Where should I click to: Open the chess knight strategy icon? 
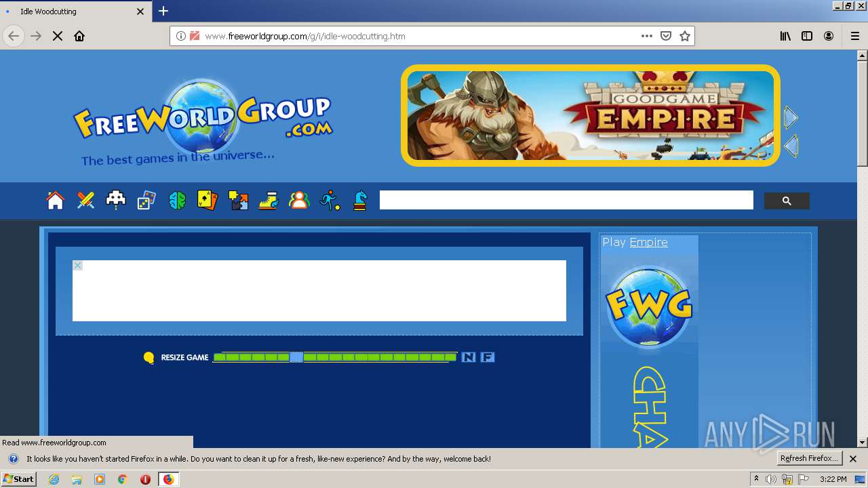coord(360,201)
